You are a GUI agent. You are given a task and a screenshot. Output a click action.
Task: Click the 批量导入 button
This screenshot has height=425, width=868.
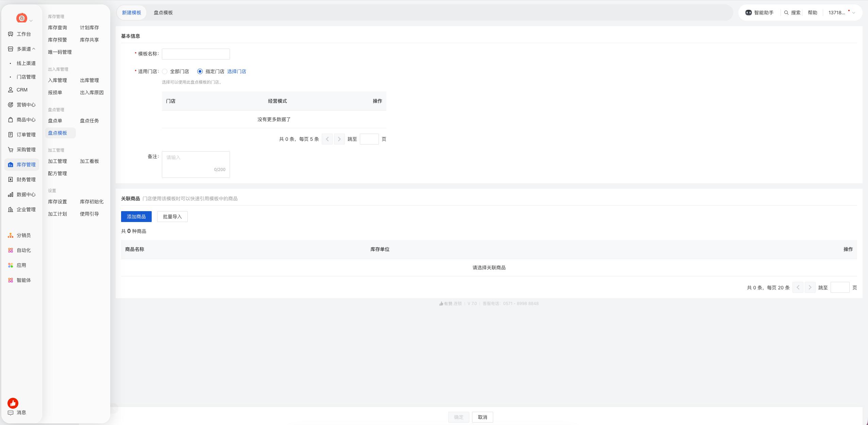point(172,217)
